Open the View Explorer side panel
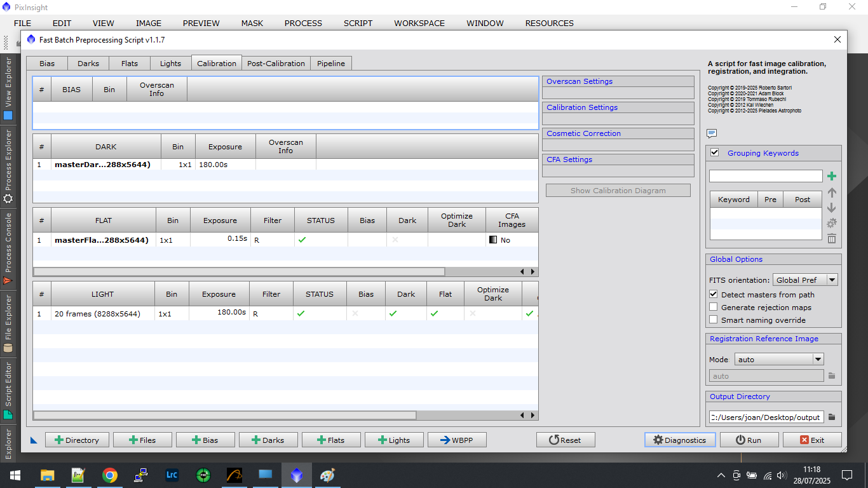The height and width of the screenshot is (488, 868). click(8, 88)
